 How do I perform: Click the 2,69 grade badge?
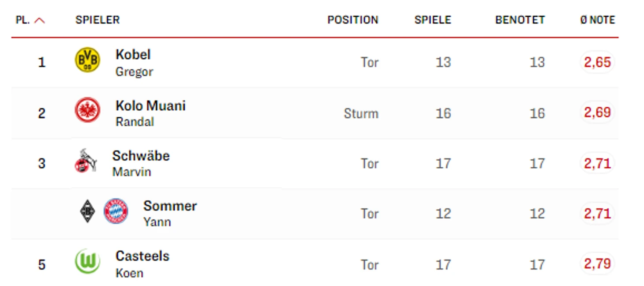[x=597, y=113]
